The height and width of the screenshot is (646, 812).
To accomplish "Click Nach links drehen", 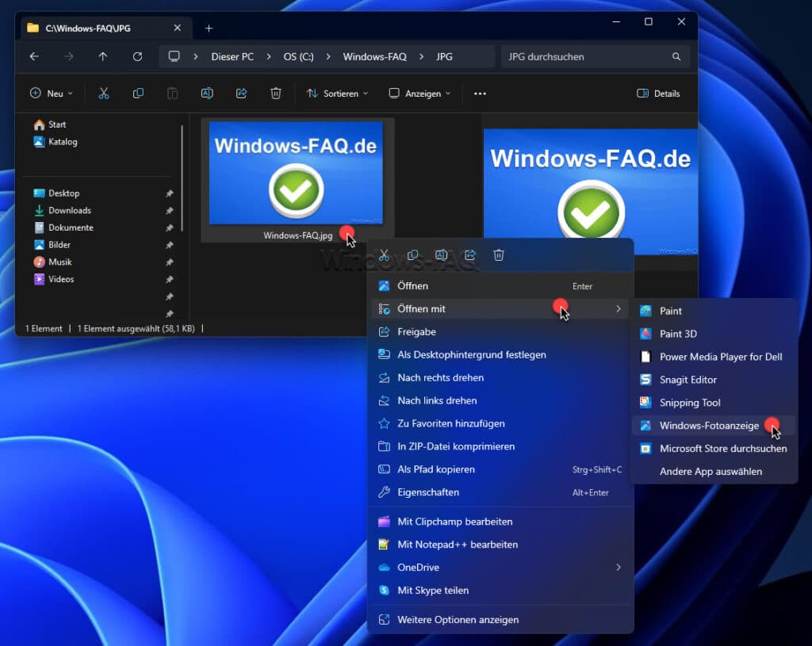I will coord(500,400).
